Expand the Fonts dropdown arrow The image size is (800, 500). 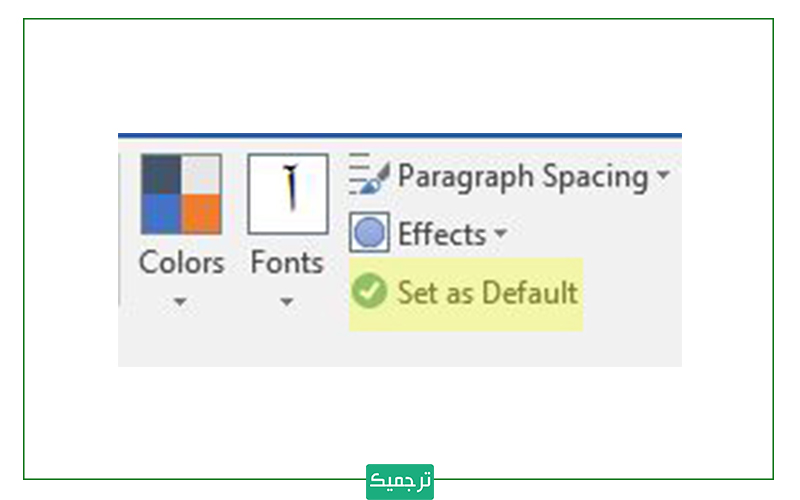pos(286,302)
